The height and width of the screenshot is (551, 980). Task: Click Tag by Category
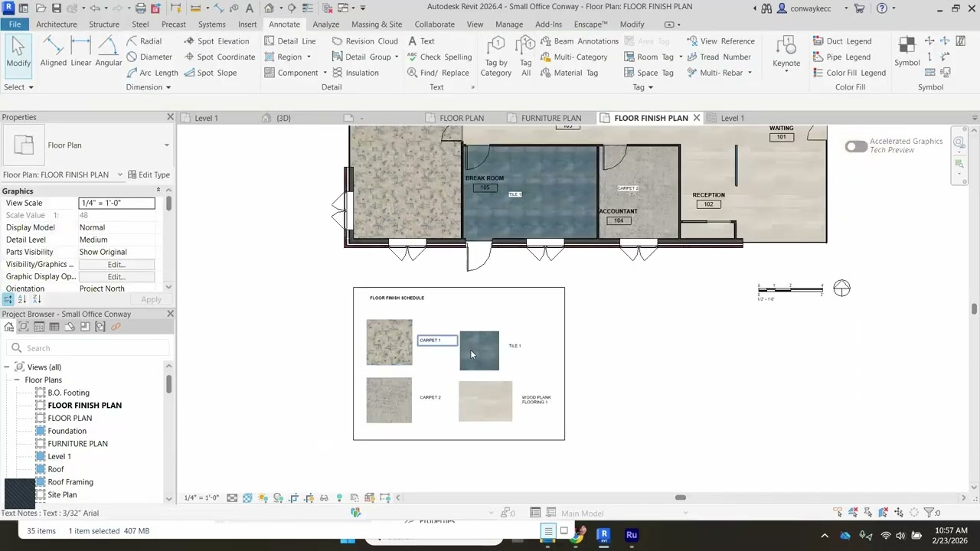[496, 57]
